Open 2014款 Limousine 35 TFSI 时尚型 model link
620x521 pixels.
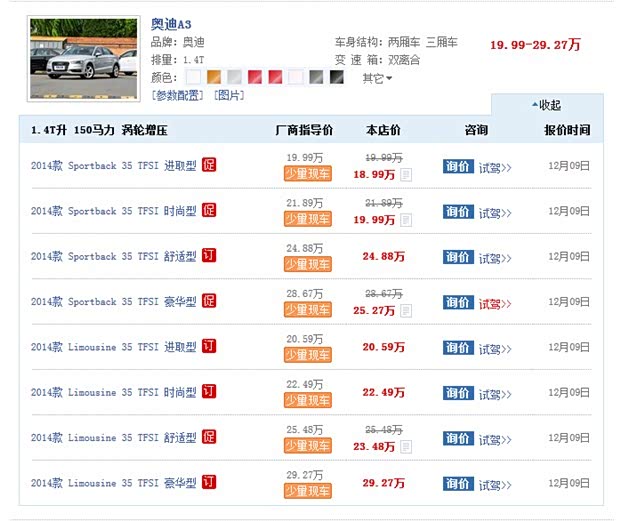pos(113,393)
